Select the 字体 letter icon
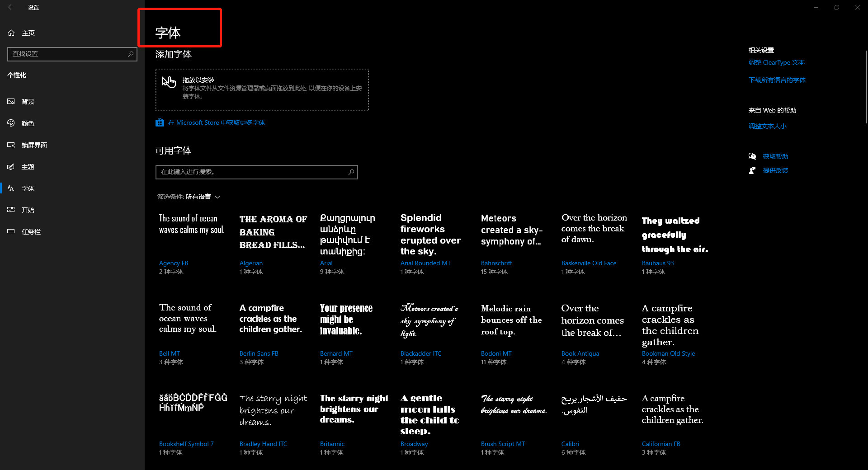Viewport: 868px width, 470px height. pos(11,188)
